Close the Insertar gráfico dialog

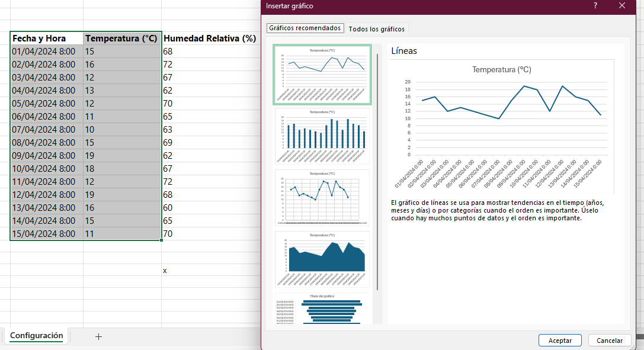(621, 6)
